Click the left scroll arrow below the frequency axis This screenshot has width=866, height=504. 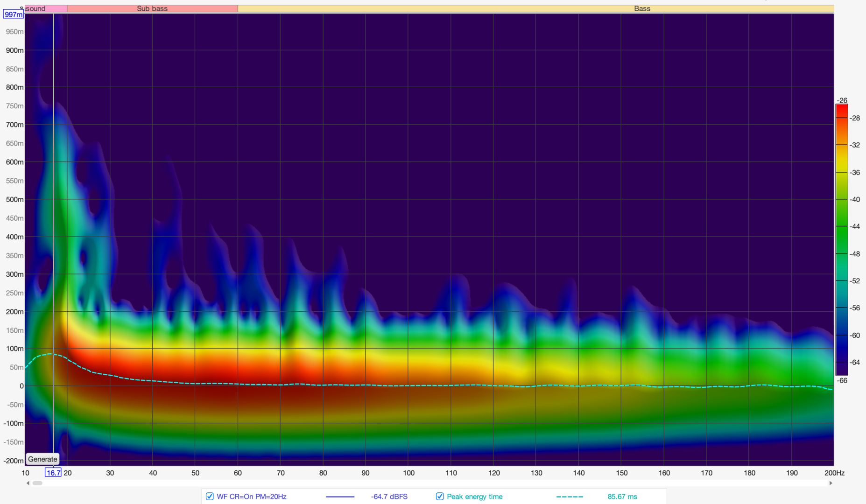point(28,483)
